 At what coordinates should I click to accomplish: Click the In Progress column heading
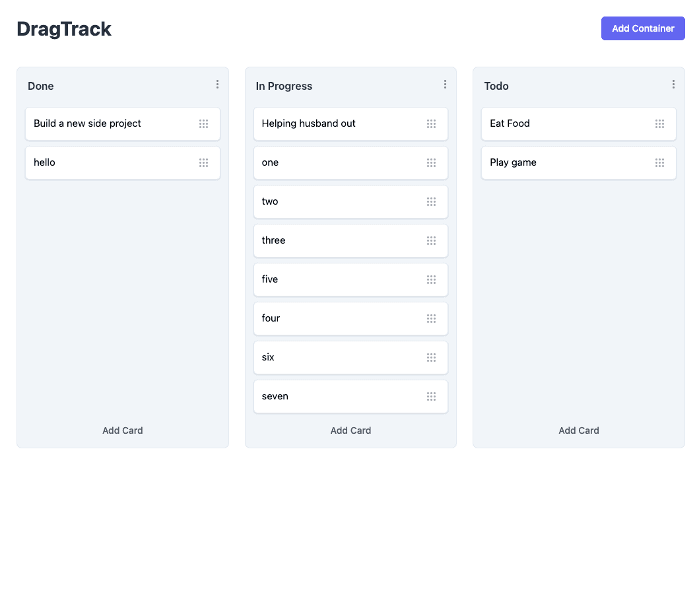(x=284, y=86)
